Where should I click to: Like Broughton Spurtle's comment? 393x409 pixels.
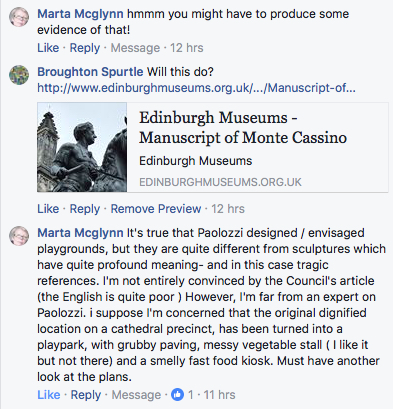pyautogui.click(x=48, y=209)
